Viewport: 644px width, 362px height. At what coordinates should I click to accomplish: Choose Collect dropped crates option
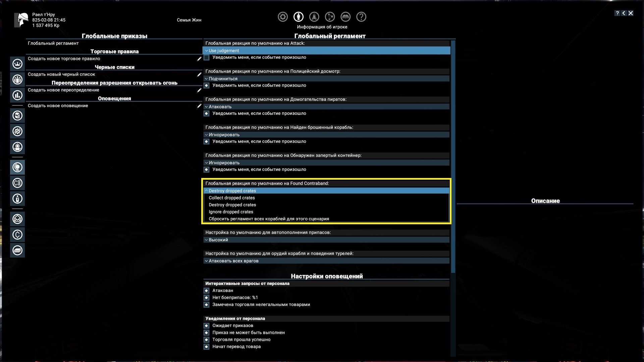326,198
